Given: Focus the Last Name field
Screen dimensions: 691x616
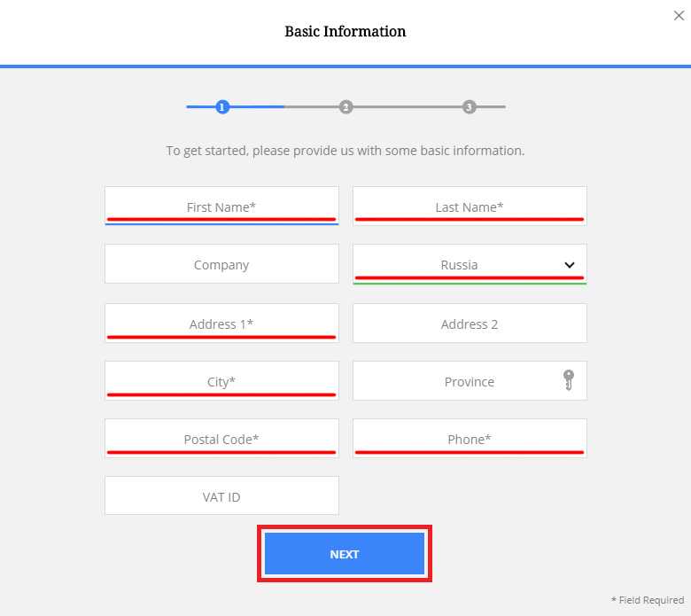Looking at the screenshot, I should [470, 206].
